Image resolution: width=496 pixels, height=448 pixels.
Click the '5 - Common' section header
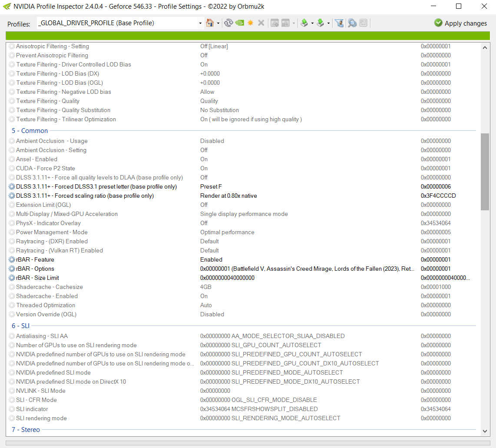[x=30, y=131]
